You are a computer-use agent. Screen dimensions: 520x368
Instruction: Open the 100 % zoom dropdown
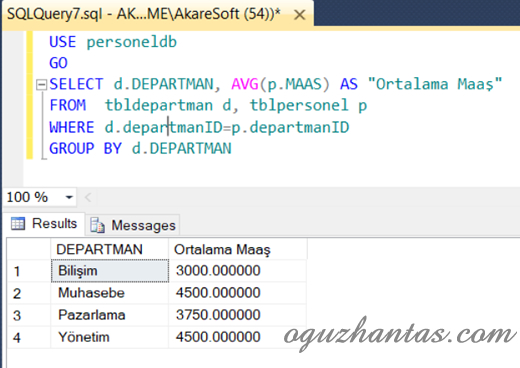[69, 197]
